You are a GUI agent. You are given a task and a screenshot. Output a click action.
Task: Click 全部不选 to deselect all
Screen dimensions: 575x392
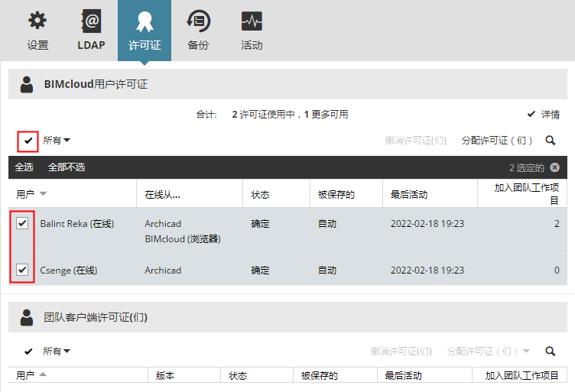click(x=67, y=167)
